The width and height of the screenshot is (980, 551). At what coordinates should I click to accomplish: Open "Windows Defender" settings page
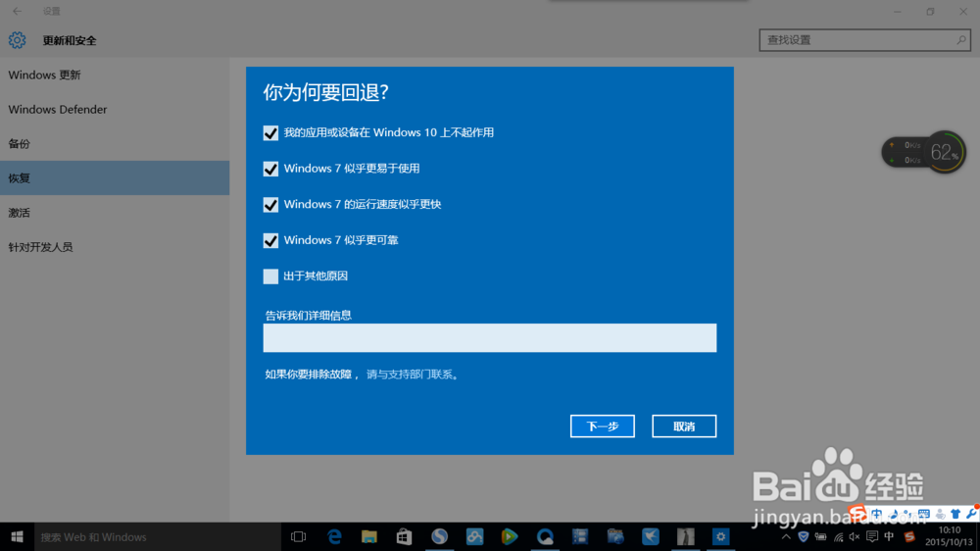point(115,110)
